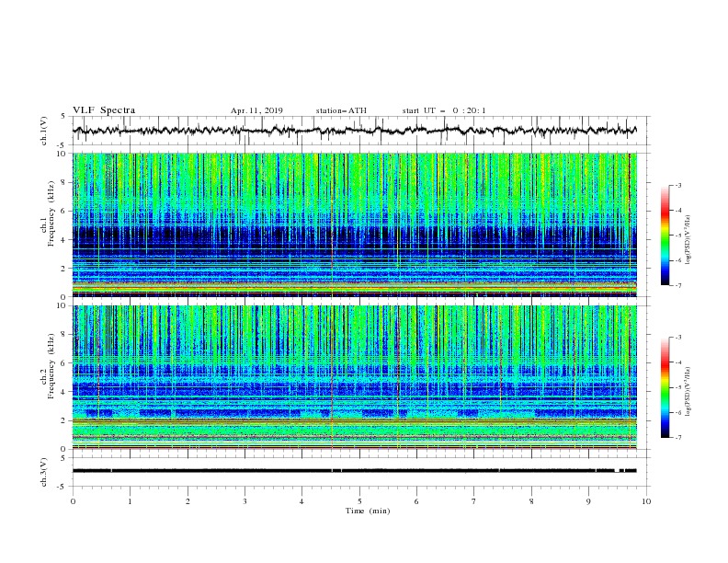728x563 pixels.
Task: Click the ch.1 PSD color scale bar
Action: [665, 236]
